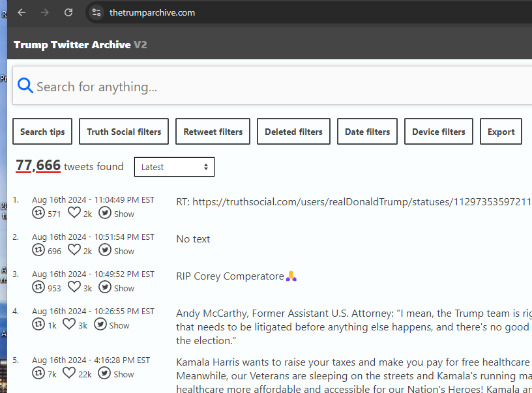532x393 pixels.
Task: Click the blue magnifying glass search icon
Action: (25, 85)
